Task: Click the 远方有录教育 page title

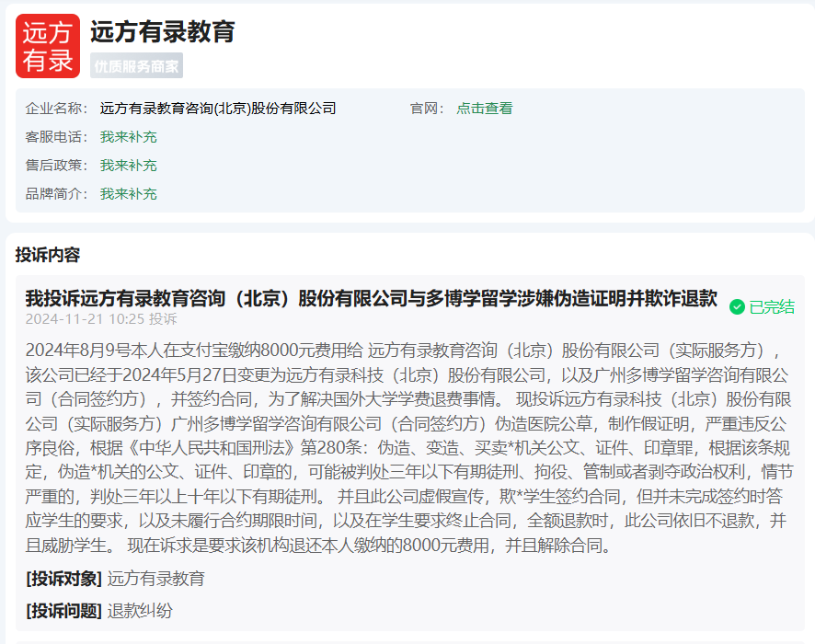Action: tap(163, 32)
